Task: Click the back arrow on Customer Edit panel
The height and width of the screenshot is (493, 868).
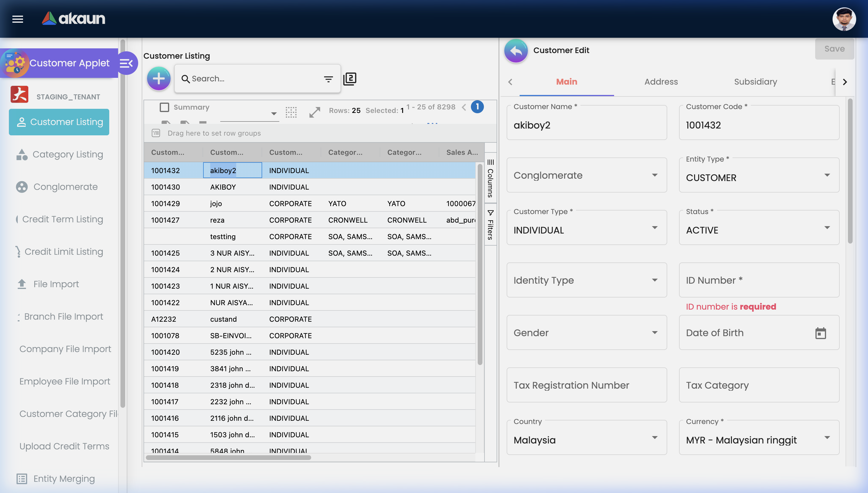Action: coord(515,50)
